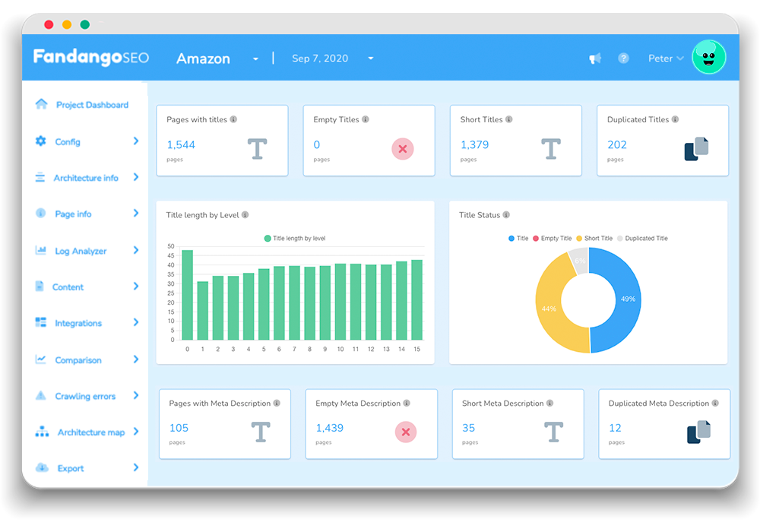760x532 pixels.
Task: Click the 1,544 pages with titles value
Action: coord(181,144)
